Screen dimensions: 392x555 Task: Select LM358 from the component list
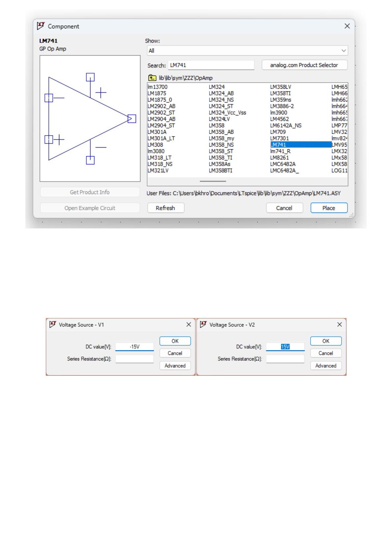click(x=216, y=126)
